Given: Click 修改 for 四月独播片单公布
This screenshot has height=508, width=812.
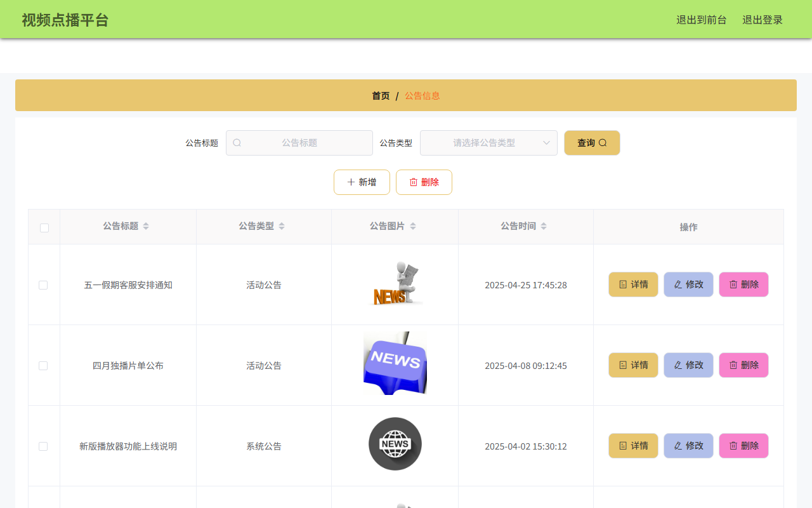Looking at the screenshot, I should [x=688, y=365].
